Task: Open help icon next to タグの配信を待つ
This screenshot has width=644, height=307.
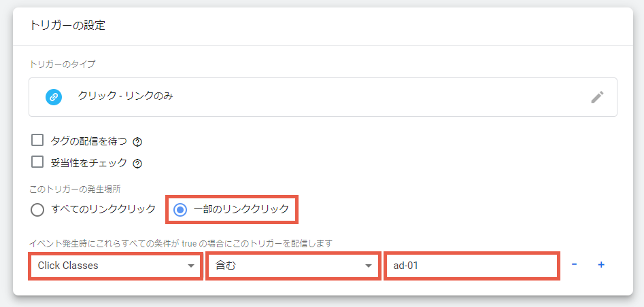Action: click(x=137, y=142)
